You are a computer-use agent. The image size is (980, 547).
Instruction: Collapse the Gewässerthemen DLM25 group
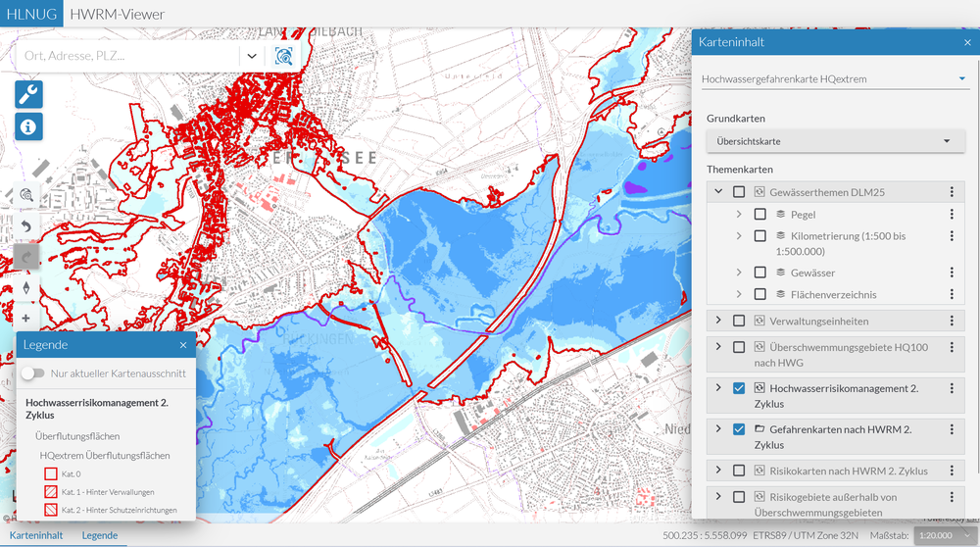point(718,192)
